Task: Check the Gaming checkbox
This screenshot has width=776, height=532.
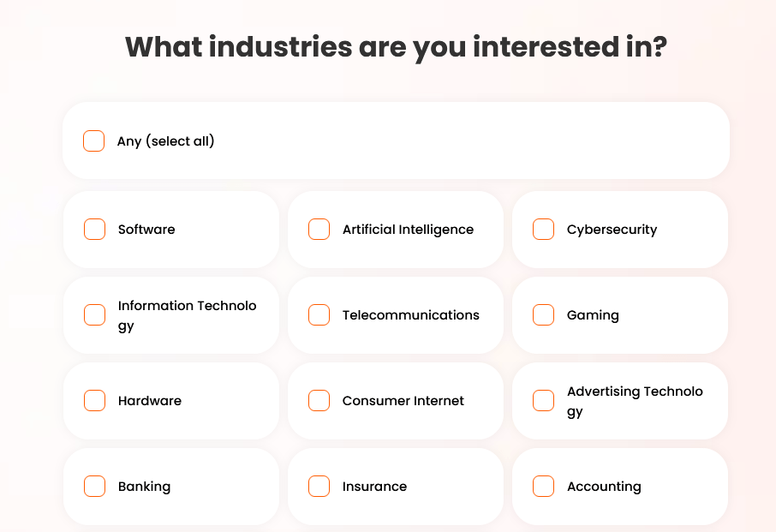Action: coord(543,314)
